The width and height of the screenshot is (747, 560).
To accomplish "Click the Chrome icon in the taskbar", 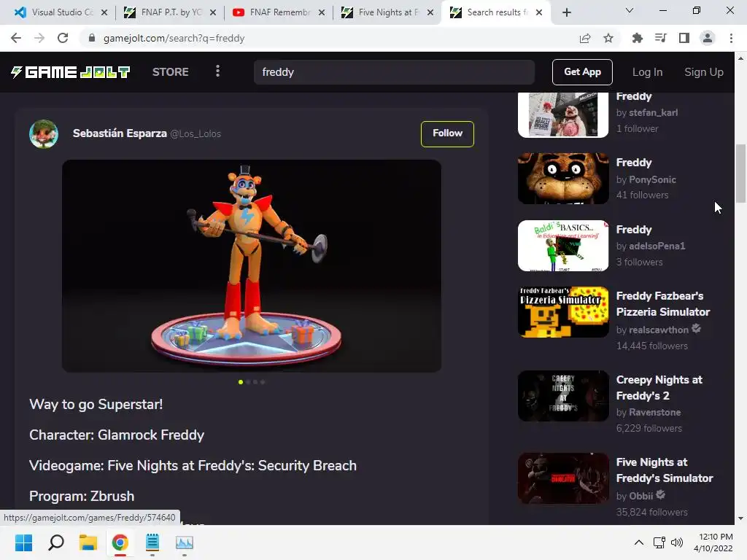I will point(120,542).
